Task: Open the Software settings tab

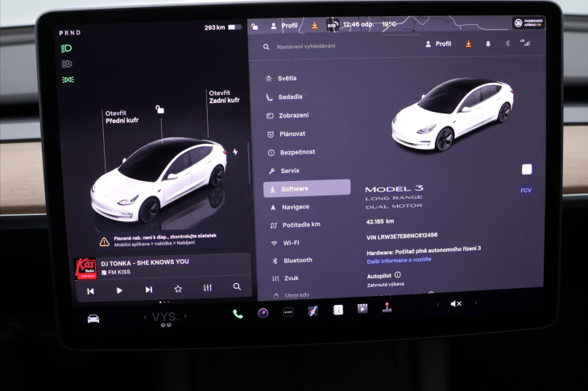Action: [x=307, y=189]
